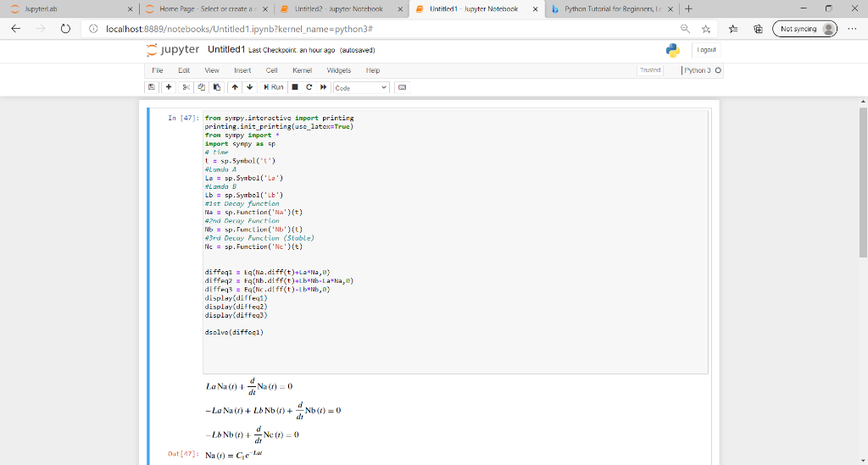868x465 pixels.
Task: Click the dsolve(diffeq1) code line
Action: (234, 332)
